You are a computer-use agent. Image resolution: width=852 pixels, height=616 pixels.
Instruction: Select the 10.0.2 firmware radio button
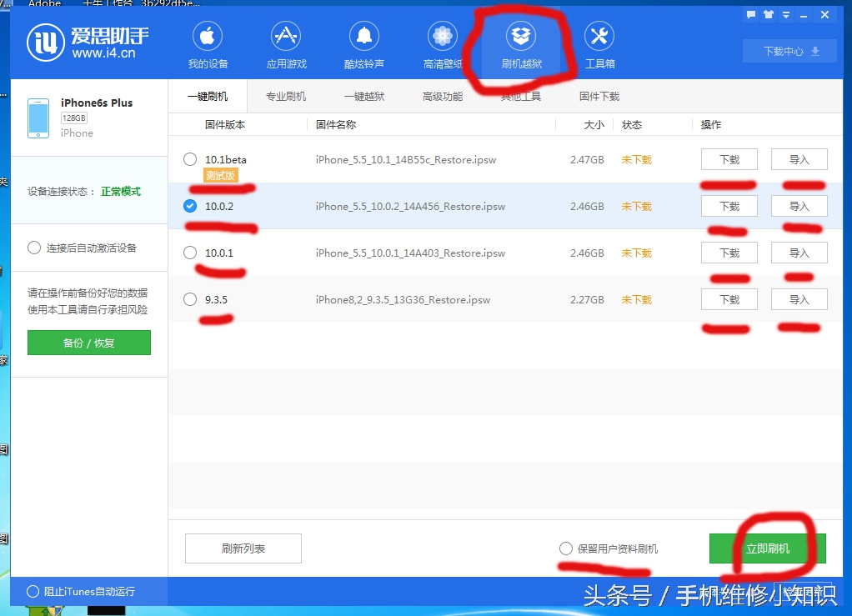pyautogui.click(x=189, y=206)
